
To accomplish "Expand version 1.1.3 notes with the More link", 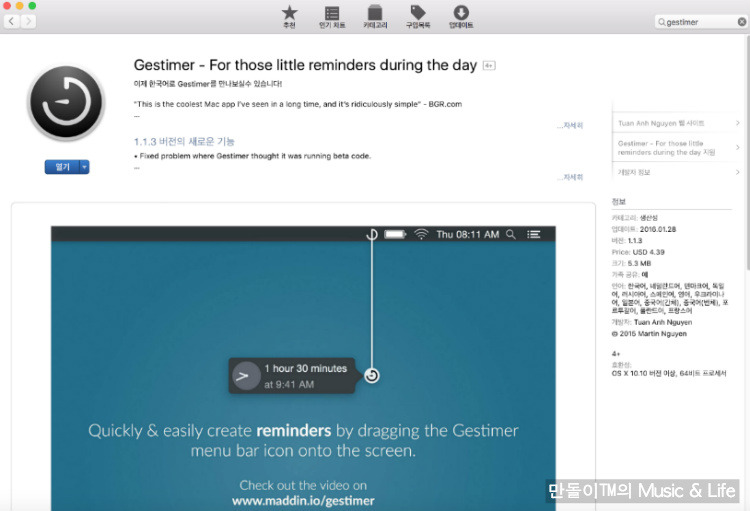I will tap(571, 177).
